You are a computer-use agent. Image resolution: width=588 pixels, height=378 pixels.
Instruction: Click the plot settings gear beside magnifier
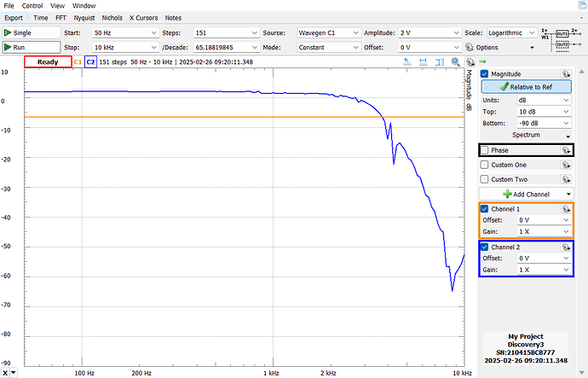[x=469, y=62]
